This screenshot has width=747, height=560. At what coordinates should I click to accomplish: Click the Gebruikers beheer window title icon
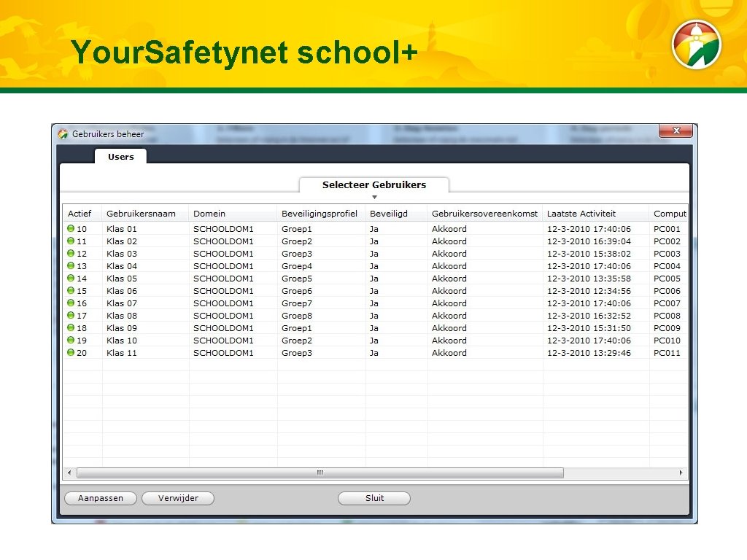point(63,134)
